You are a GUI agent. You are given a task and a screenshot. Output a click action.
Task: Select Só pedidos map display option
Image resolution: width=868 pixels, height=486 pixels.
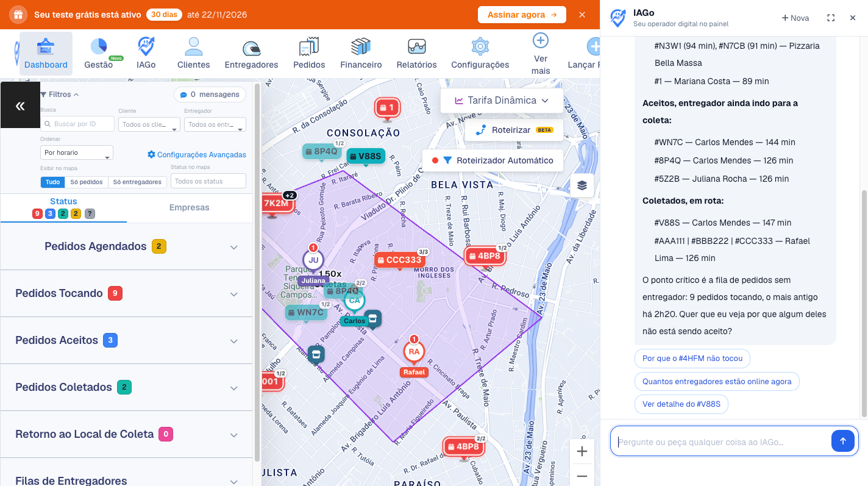[x=86, y=182]
